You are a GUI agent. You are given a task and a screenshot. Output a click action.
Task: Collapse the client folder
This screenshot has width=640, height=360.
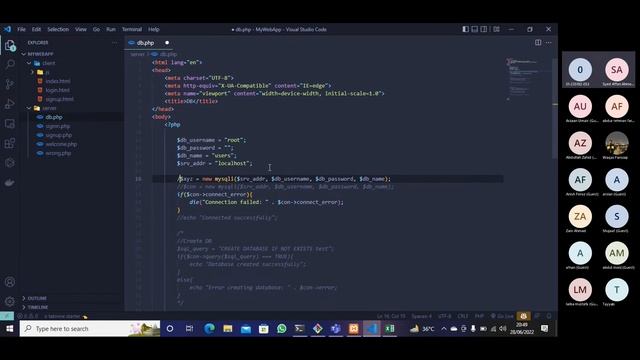[29, 63]
